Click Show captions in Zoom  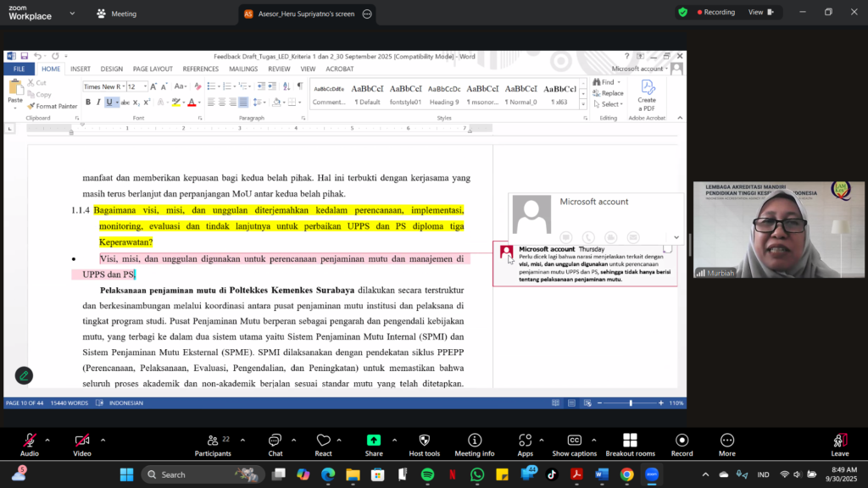(575, 445)
